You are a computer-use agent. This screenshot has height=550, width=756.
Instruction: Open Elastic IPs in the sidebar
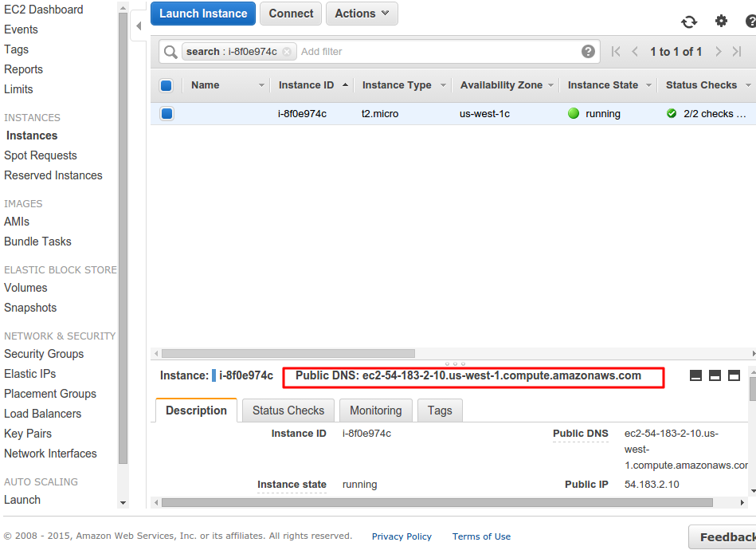[30, 374]
